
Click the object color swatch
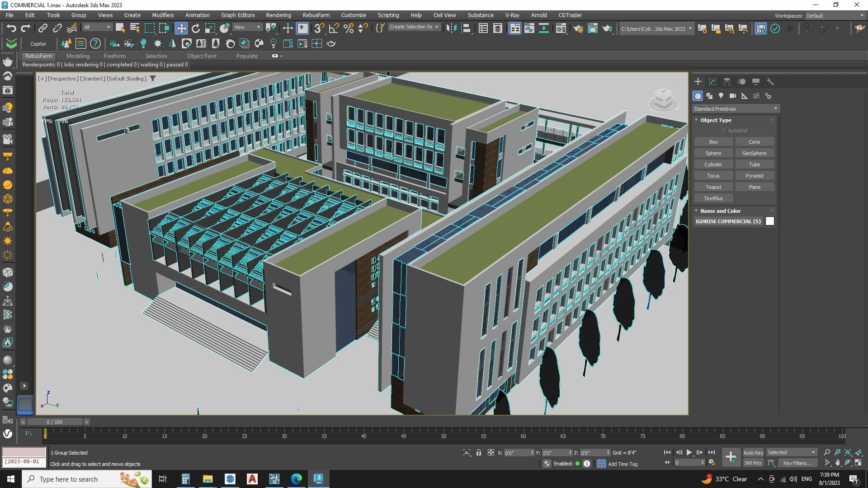click(769, 221)
